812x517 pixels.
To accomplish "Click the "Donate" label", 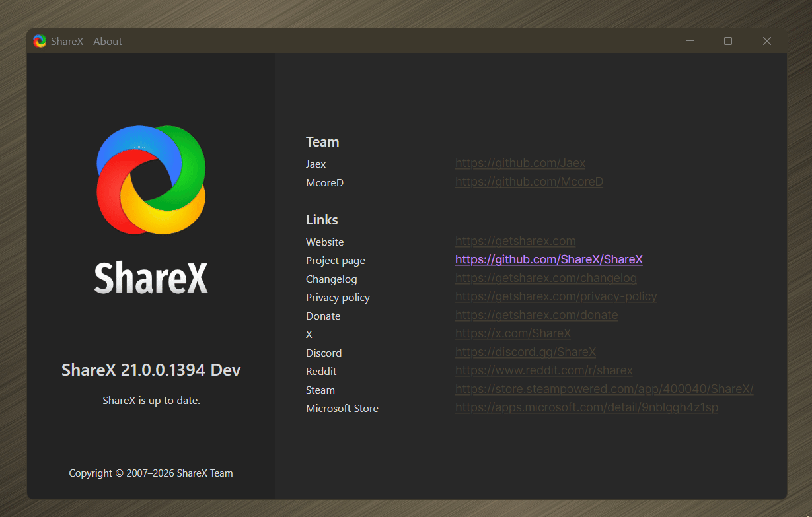I will [323, 316].
